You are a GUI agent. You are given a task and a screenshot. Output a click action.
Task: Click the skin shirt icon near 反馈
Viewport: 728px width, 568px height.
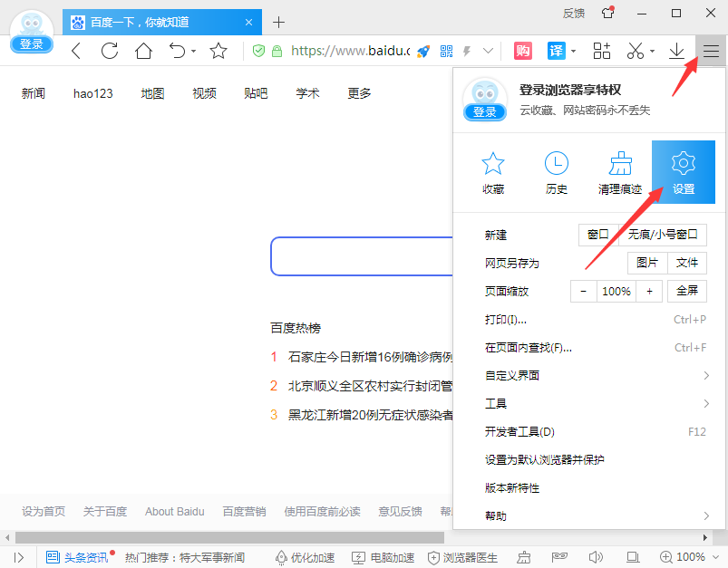pos(607,13)
